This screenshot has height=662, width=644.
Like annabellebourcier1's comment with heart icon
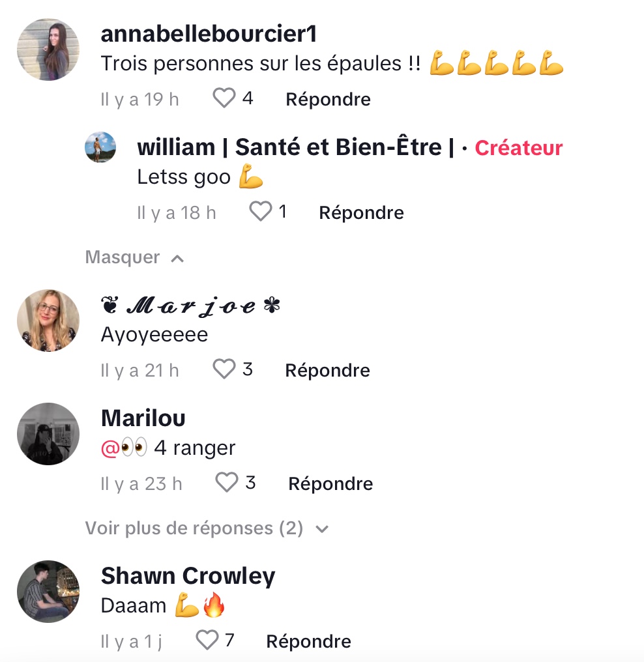point(224,98)
